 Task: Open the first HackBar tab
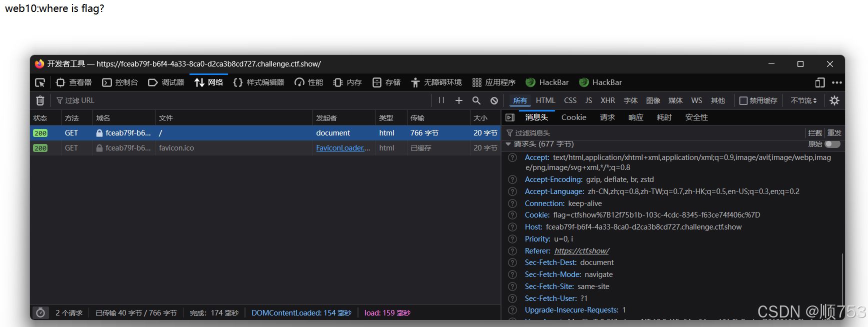click(547, 82)
